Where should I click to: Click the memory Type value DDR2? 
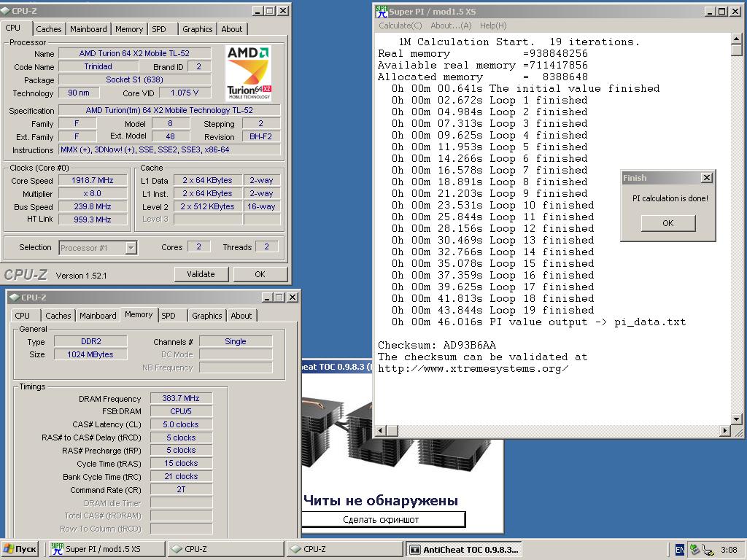(x=90, y=341)
